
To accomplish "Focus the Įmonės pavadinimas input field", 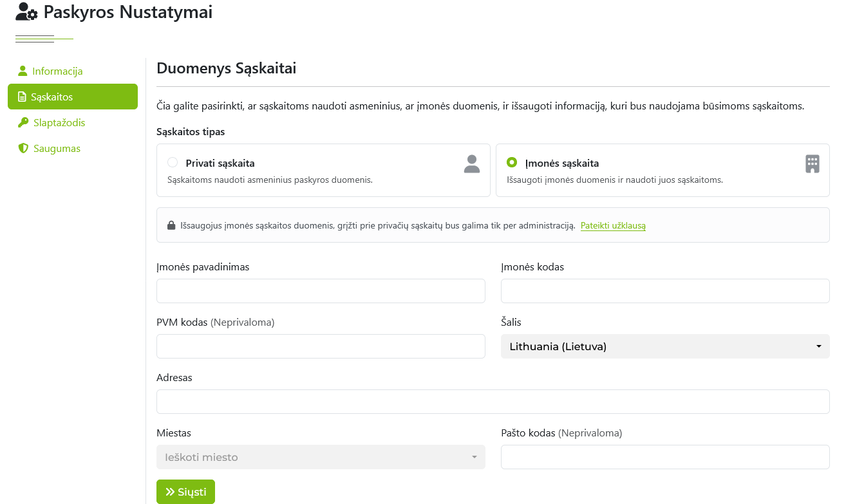I will pyautogui.click(x=321, y=291).
